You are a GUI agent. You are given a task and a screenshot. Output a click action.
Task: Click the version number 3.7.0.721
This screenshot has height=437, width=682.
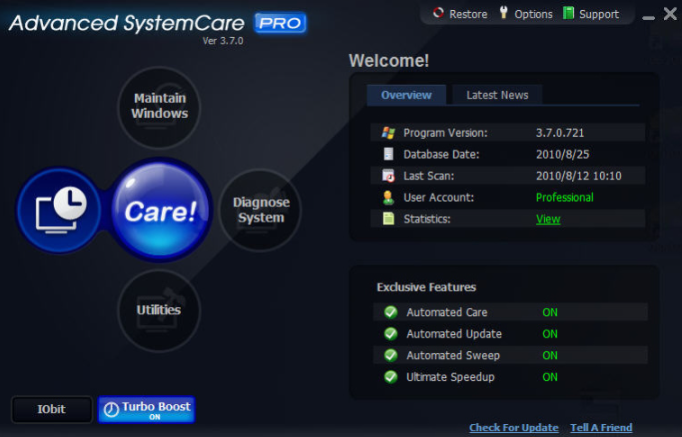pyautogui.click(x=560, y=133)
